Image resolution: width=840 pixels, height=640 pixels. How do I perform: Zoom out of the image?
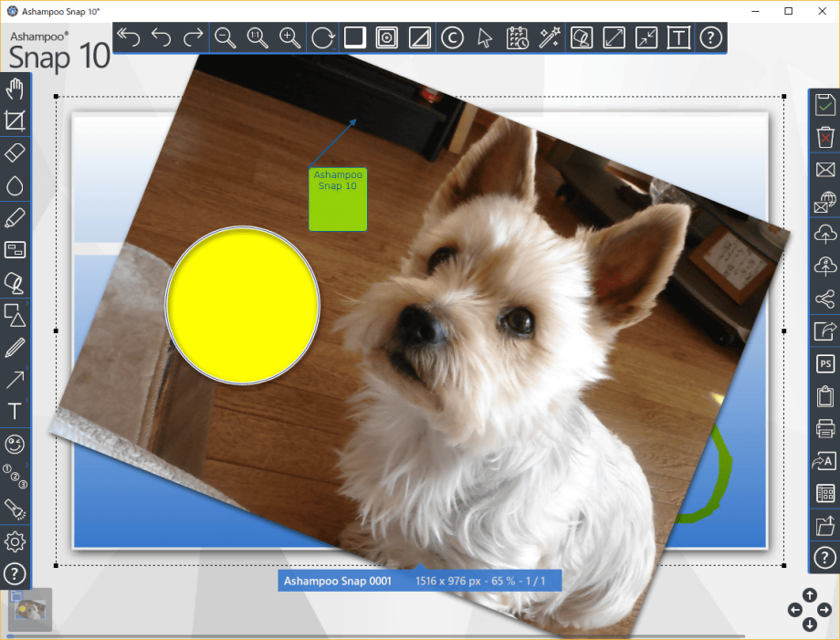click(x=225, y=37)
